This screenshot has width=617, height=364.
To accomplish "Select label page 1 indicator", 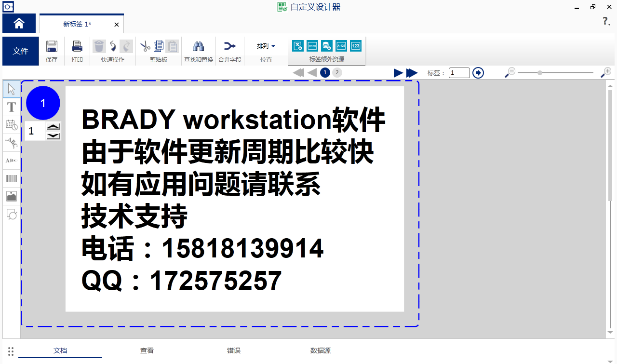I will point(325,73).
